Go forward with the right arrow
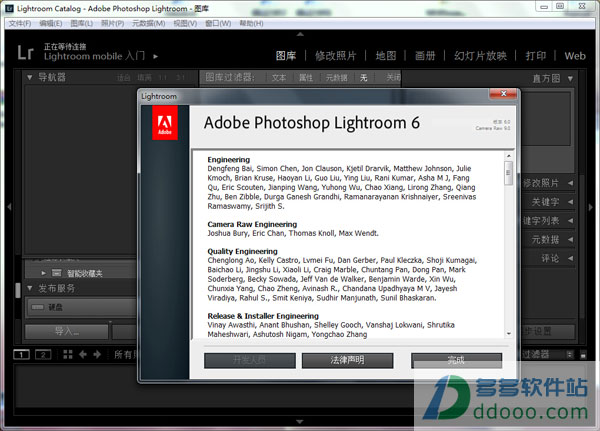The image size is (600, 431). click(97, 354)
